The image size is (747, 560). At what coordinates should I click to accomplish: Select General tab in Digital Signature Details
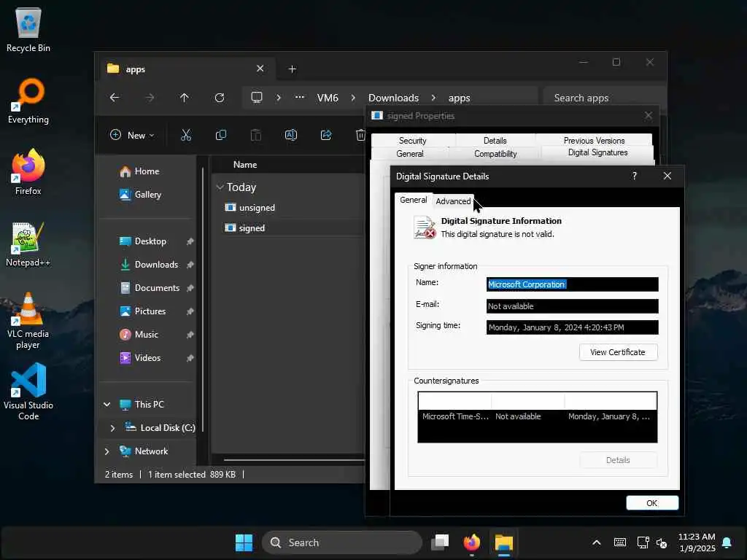413,200
